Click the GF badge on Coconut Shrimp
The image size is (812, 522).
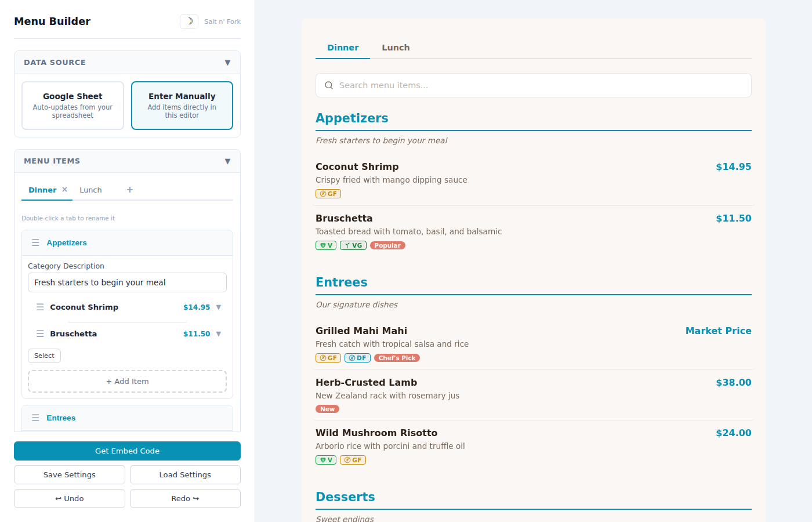click(328, 193)
